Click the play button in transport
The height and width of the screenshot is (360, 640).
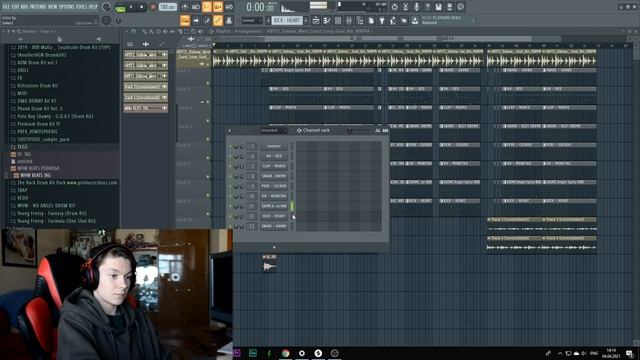(x=131, y=7)
